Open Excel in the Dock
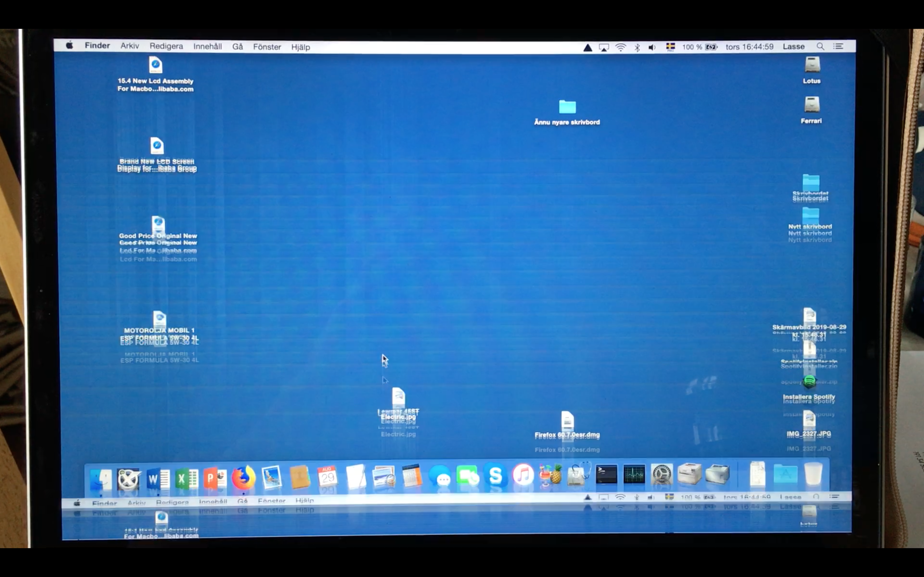 click(186, 479)
